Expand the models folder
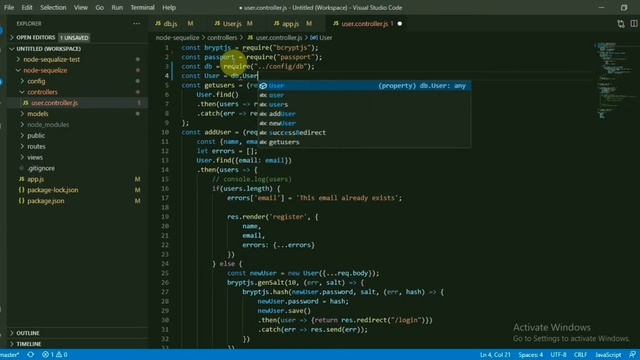The height and width of the screenshot is (360, 640). click(38, 114)
